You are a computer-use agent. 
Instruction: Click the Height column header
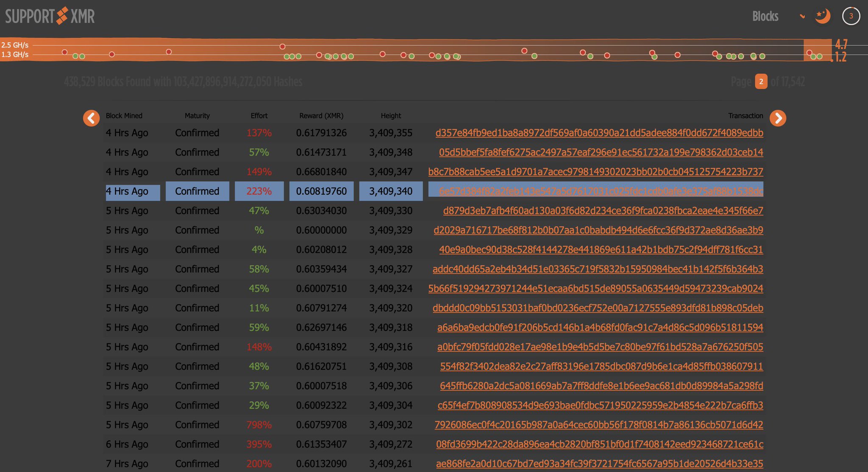pos(390,116)
